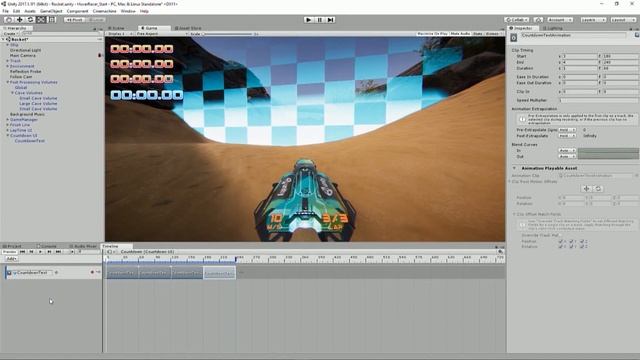Image resolution: width=640 pixels, height=360 pixels.
Task: Collapse the Rocket scene root
Action: click(4, 40)
